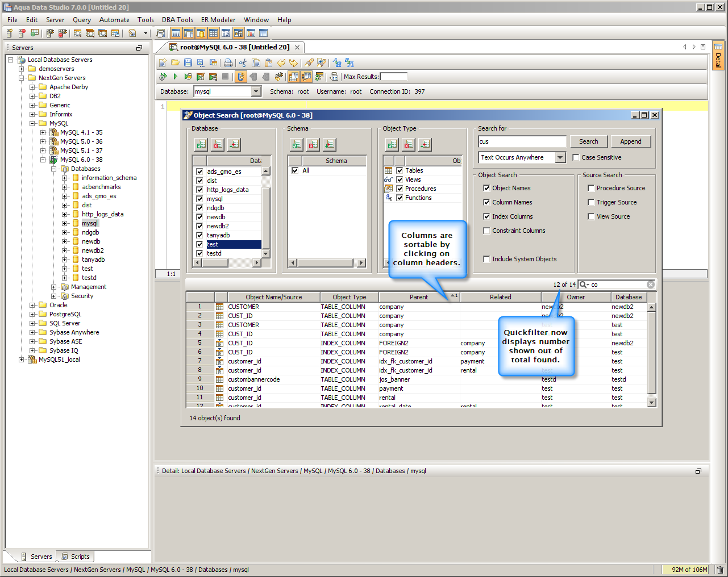The image size is (728, 577).
Task: Click the Search for text field
Action: coord(522,141)
